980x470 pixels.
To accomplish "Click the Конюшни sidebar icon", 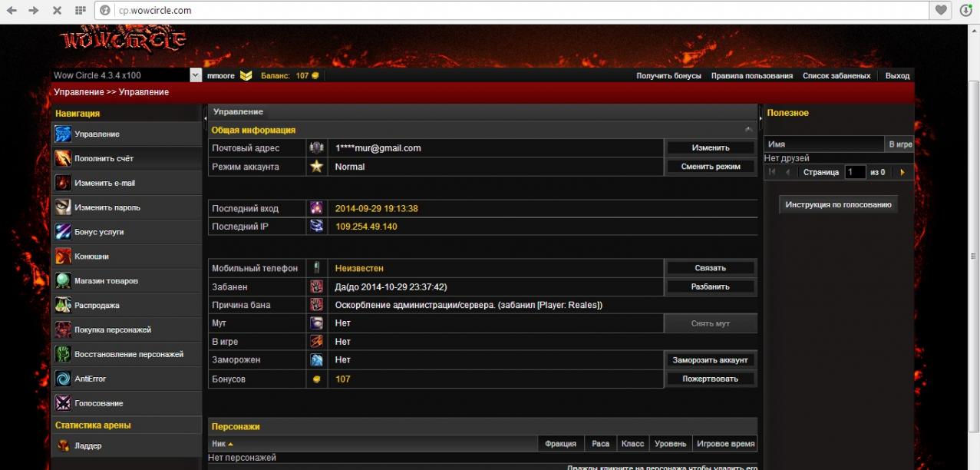I will (x=63, y=257).
